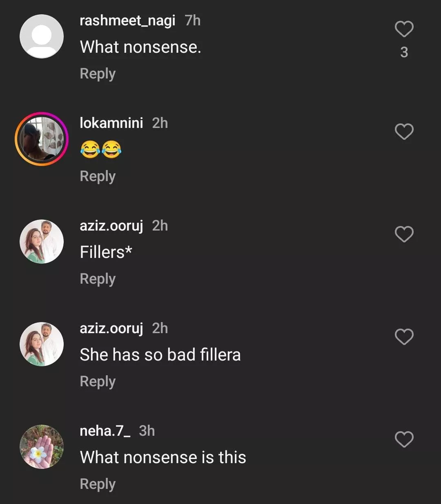This screenshot has height=504, width=441.
Task: Open neha.7_'s flower profile picture
Action: pyautogui.click(x=42, y=447)
